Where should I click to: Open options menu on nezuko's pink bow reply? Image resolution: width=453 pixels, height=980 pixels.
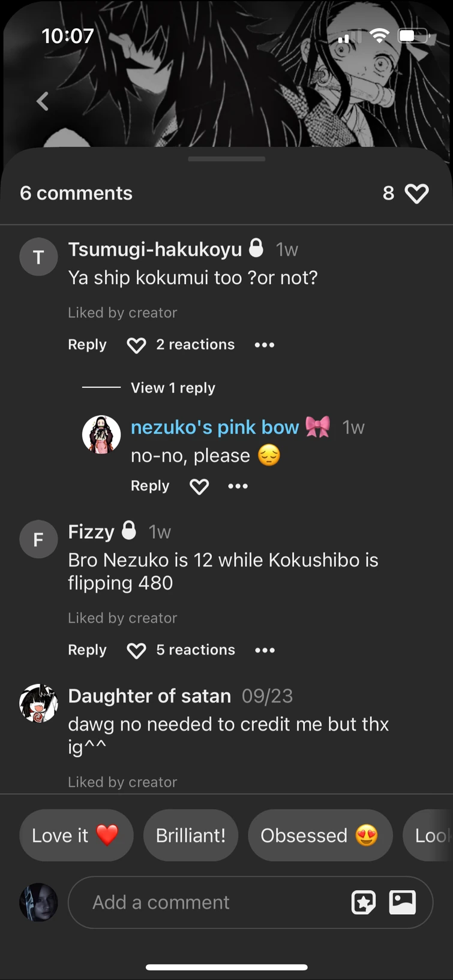pyautogui.click(x=238, y=486)
